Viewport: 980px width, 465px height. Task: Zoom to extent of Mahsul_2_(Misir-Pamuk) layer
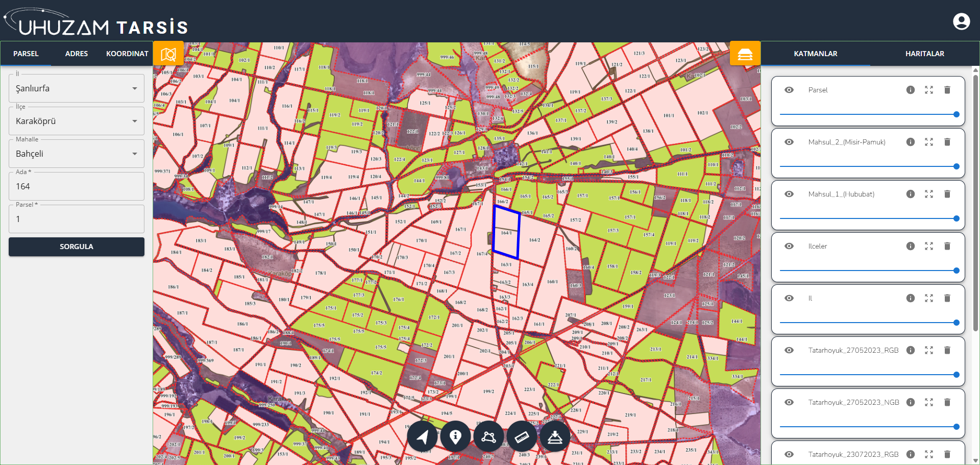tap(929, 142)
